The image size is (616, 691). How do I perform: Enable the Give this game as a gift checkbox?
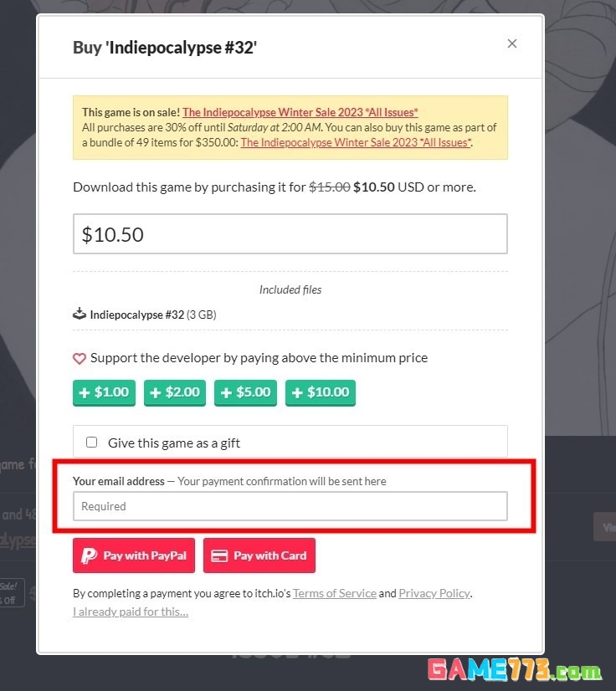92,442
